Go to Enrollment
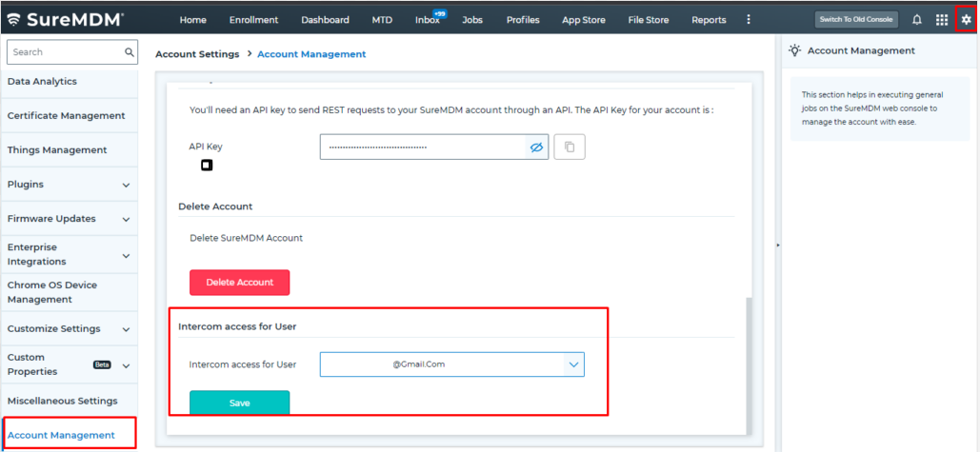 tap(253, 20)
